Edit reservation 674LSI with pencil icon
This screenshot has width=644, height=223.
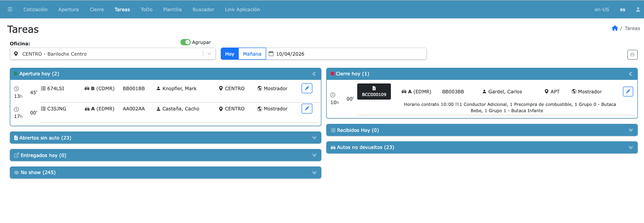307,88
